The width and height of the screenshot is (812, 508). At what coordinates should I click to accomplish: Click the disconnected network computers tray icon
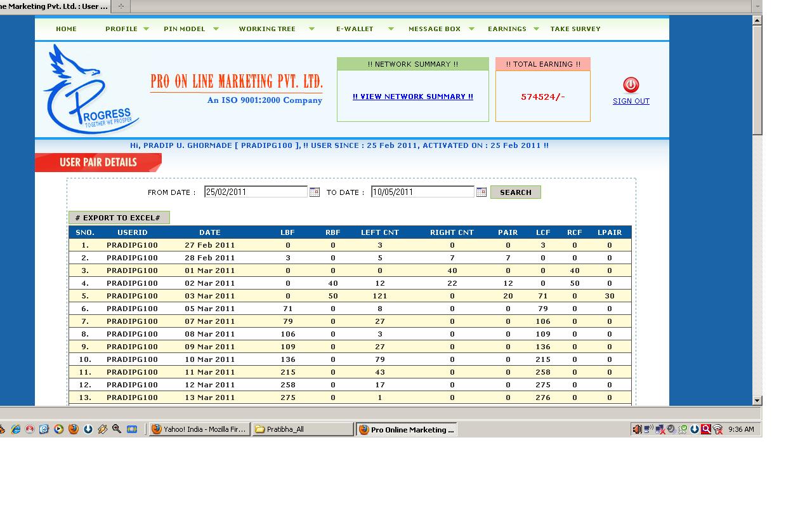[x=660, y=429]
